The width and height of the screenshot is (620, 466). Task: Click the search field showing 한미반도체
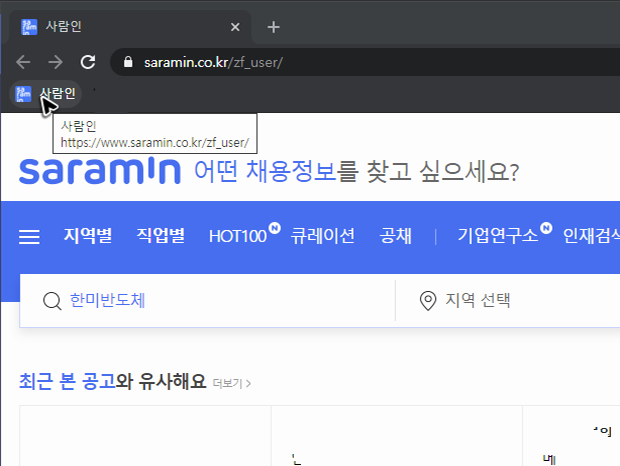pos(208,300)
